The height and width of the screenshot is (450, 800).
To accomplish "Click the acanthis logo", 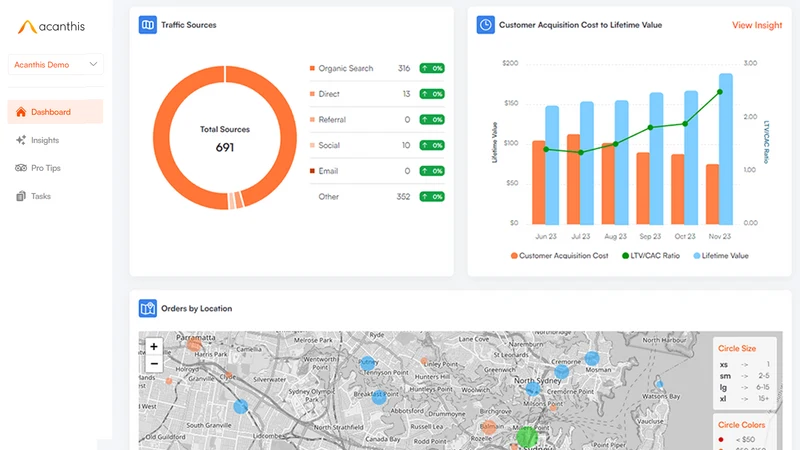I will 52,27.
